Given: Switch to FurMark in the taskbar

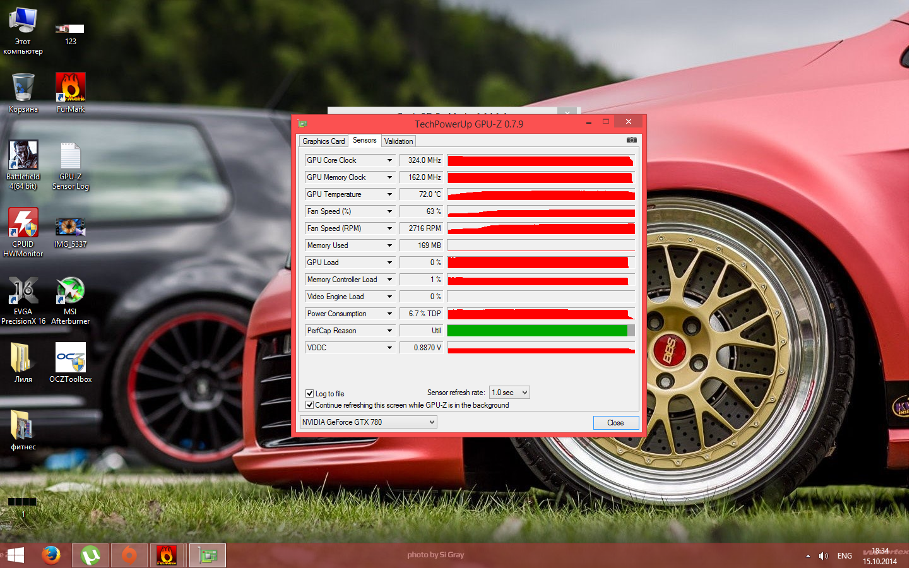Looking at the screenshot, I should pyautogui.click(x=167, y=555).
